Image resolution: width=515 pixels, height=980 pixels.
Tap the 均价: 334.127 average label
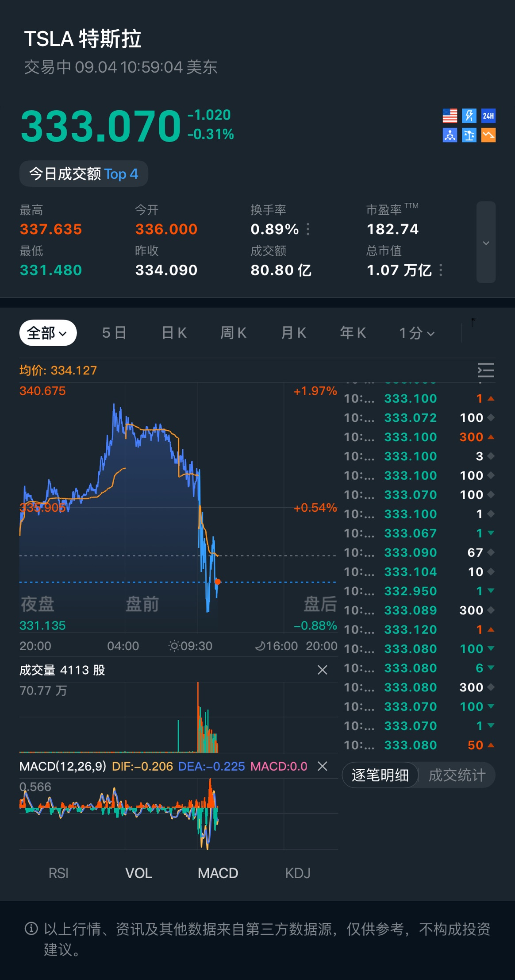[x=58, y=370]
